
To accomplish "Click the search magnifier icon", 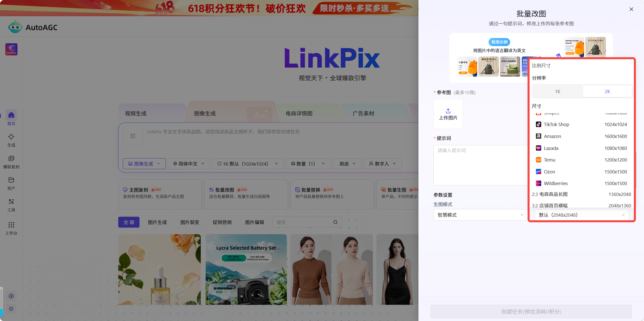I will point(335,222).
